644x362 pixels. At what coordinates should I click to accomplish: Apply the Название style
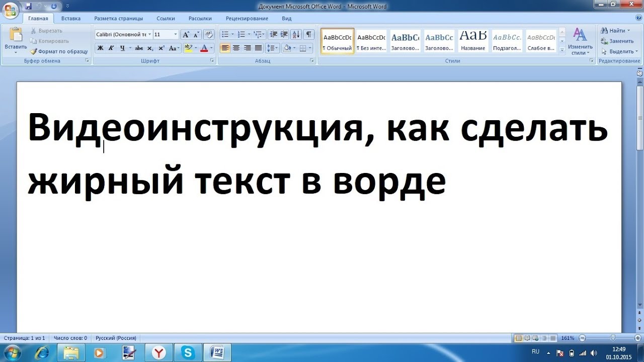(473, 41)
